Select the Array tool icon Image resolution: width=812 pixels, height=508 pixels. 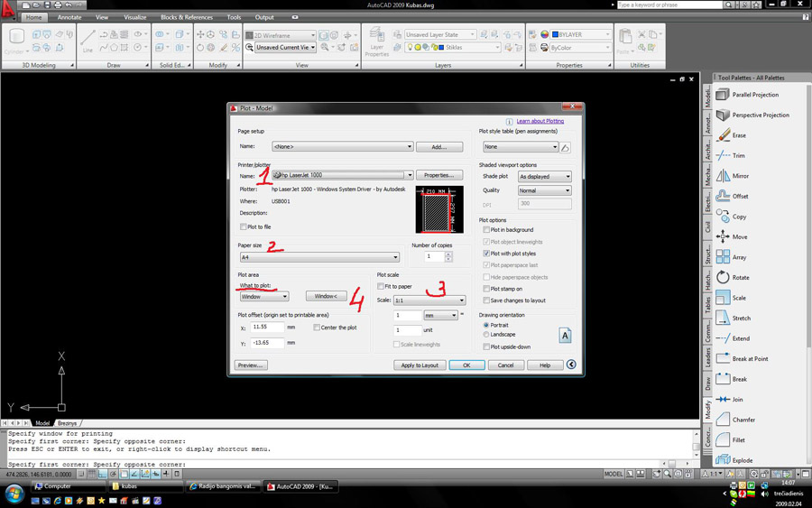click(x=724, y=257)
